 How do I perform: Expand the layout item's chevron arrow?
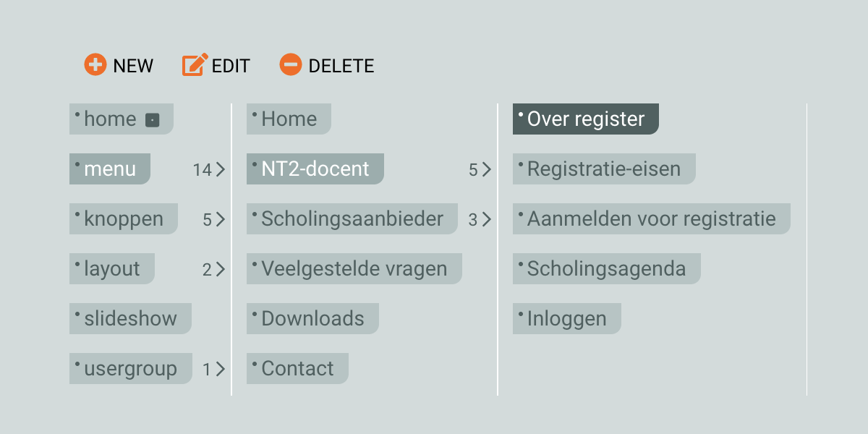[x=221, y=269]
